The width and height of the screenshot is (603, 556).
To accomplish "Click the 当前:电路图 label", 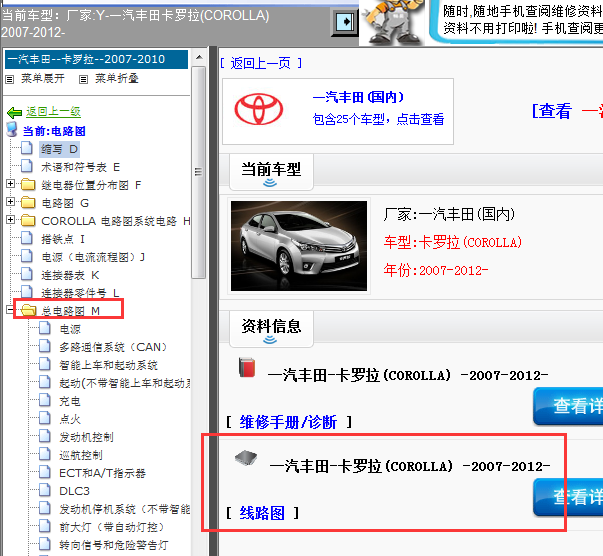I will pyautogui.click(x=54, y=131).
